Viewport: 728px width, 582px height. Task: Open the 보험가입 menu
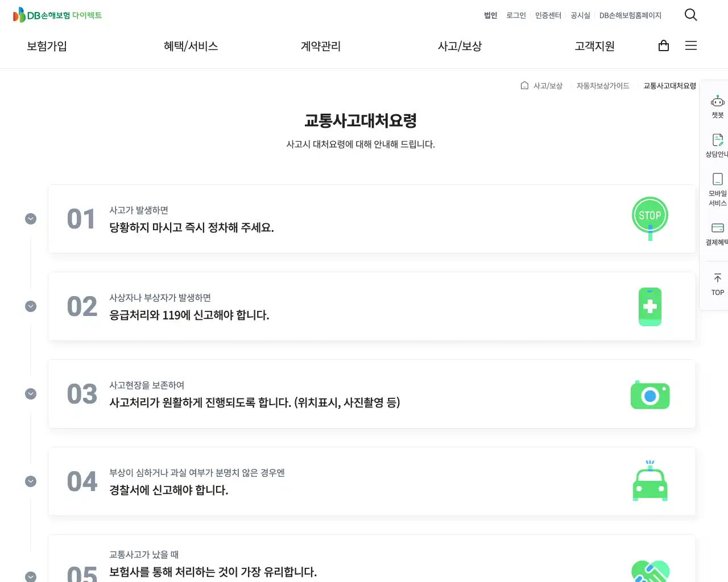coord(47,46)
